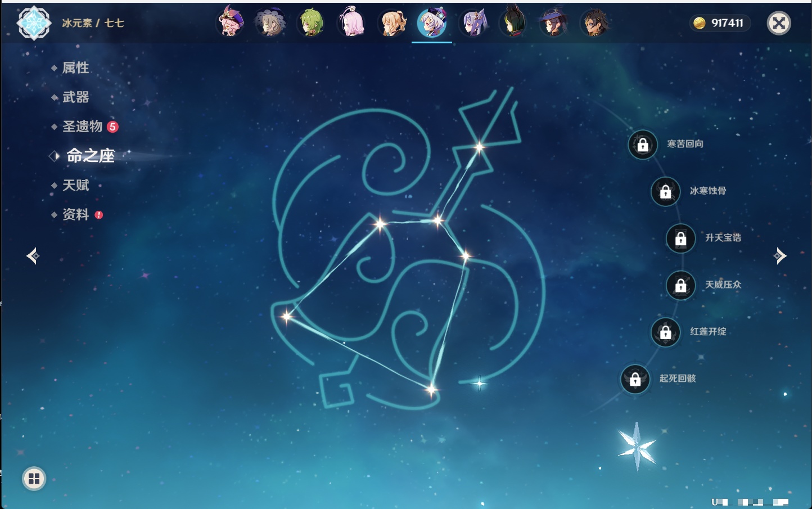This screenshot has height=509, width=812.
Task: Switch to the 武器 weapon menu
Action: (x=75, y=97)
